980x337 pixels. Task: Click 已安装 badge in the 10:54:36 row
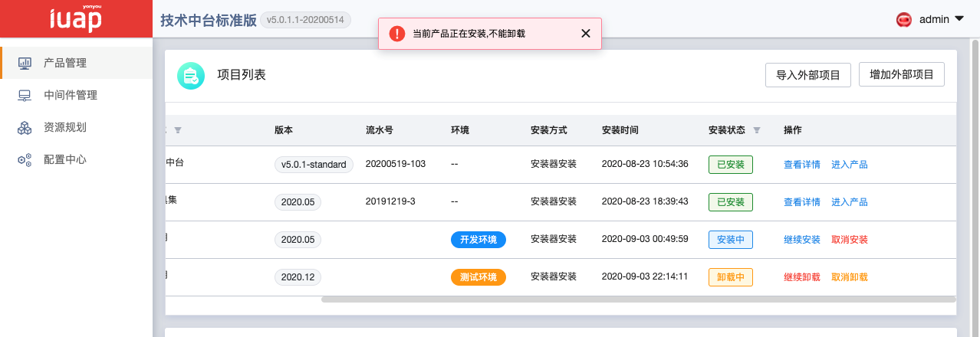point(731,165)
